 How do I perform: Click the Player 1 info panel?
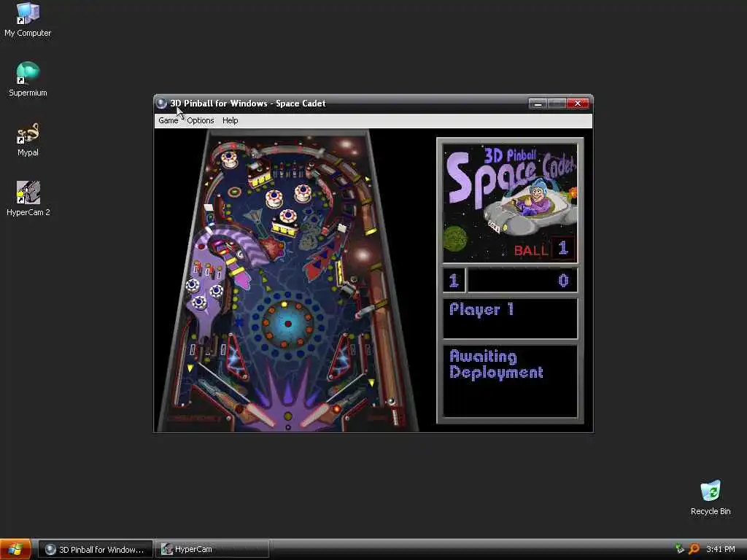pyautogui.click(x=510, y=318)
